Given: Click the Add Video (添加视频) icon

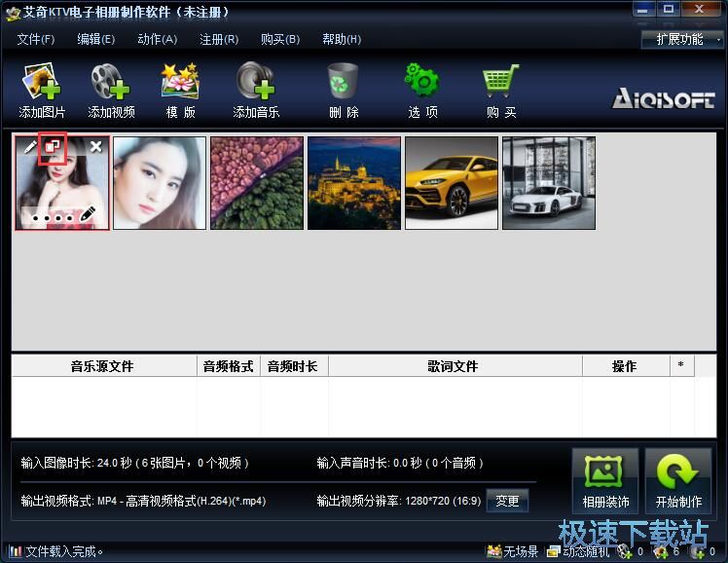Looking at the screenshot, I should pos(111,91).
